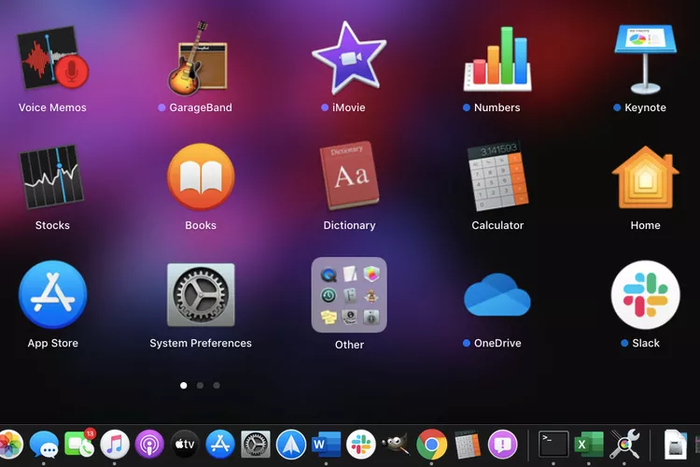Switch to Microsoft Word in the Dock
Viewport: 700px width, 467px height.
point(326,445)
